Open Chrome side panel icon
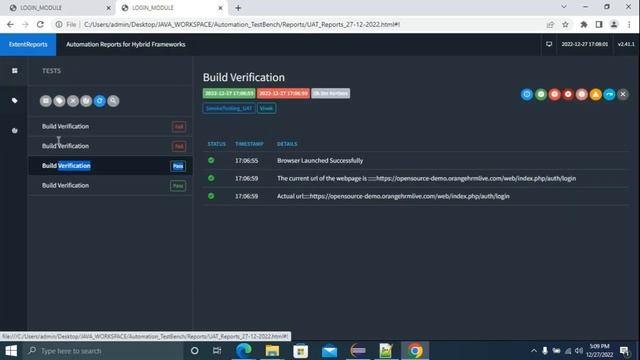The width and height of the screenshot is (640, 360). pyautogui.click(x=599, y=24)
